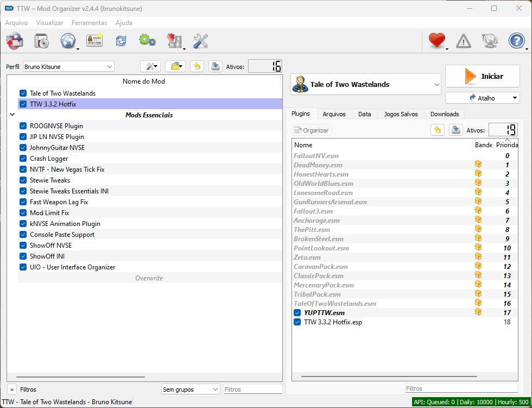Screen dimensions: 532x408
Task: Sort by Nome do Mod column header
Action: pyautogui.click(x=144, y=81)
